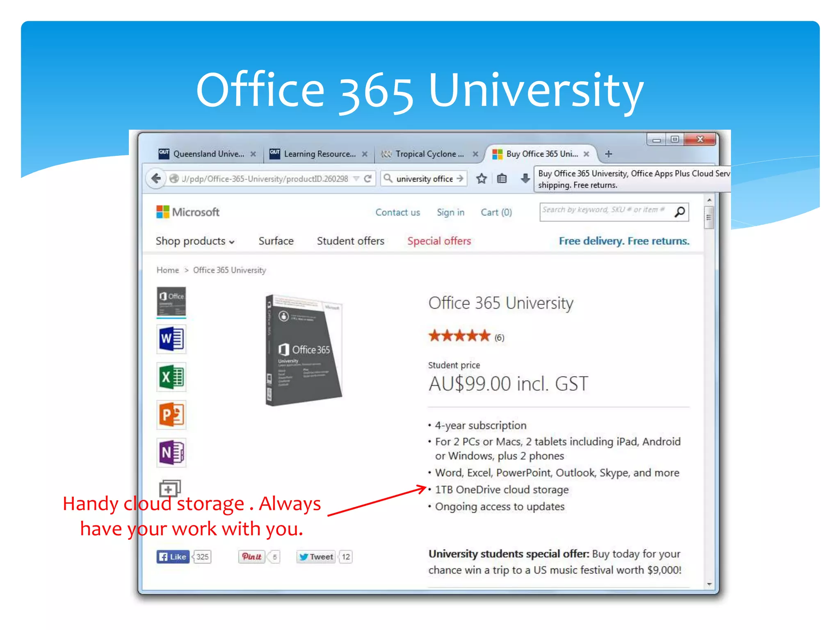Close the Buy Office 365 Uni... tab
The image size is (840, 630).
(x=587, y=154)
